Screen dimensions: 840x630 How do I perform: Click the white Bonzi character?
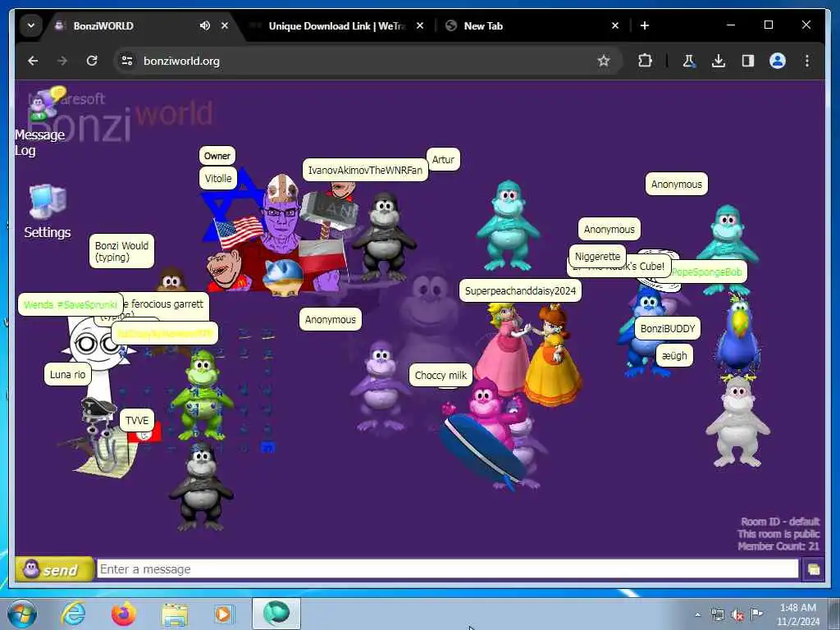pyautogui.click(x=738, y=422)
